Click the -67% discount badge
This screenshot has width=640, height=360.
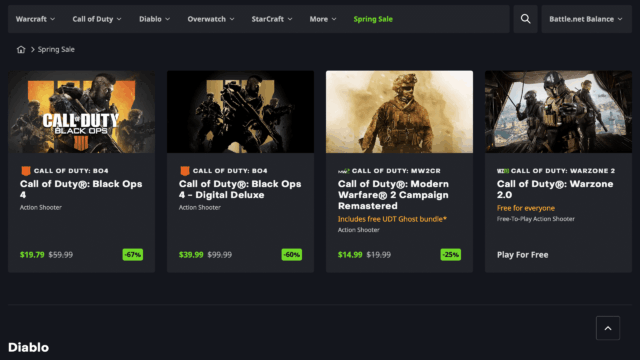coord(133,255)
